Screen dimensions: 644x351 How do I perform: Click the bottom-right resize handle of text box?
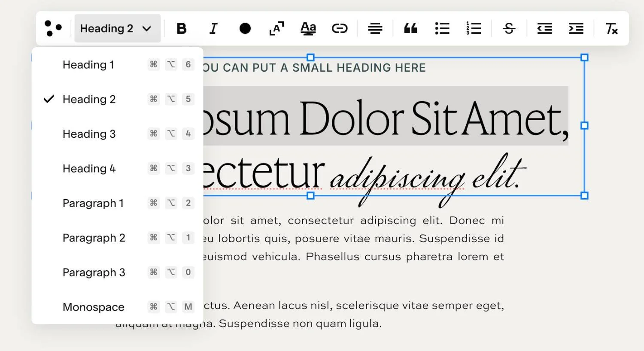[x=584, y=196]
